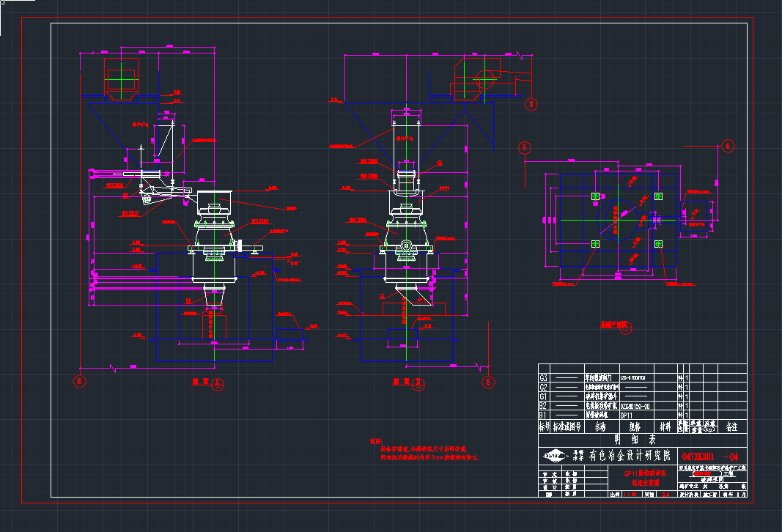782x532 pixels.
Task: Select the GP11 specification cell in B1 row
Action: point(627,415)
